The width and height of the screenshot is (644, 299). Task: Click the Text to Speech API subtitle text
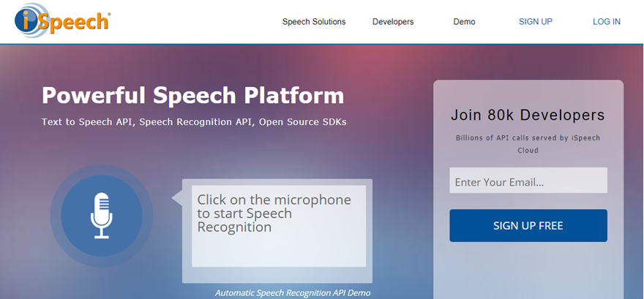pos(194,122)
